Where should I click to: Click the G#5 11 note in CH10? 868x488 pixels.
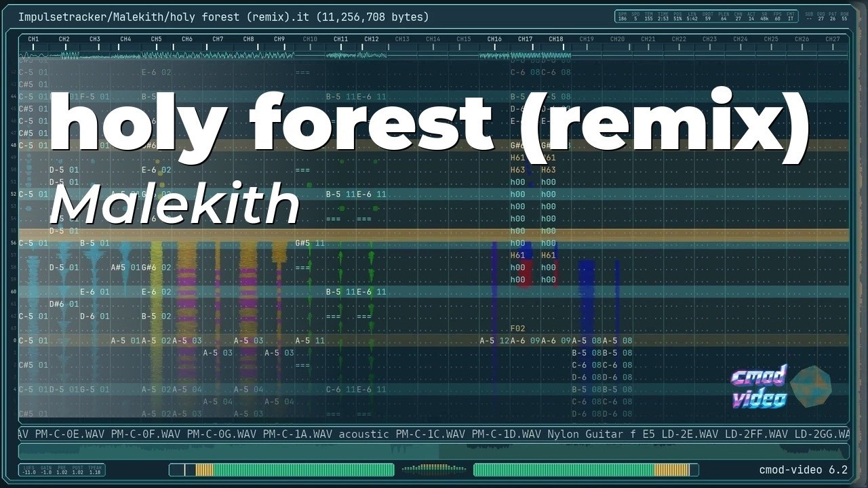click(x=310, y=243)
